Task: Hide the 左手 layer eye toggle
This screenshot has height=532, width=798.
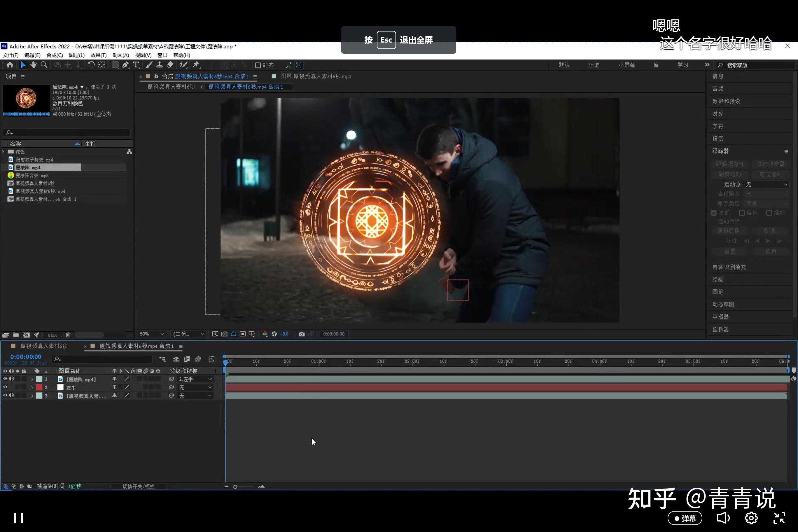Action: pyautogui.click(x=5, y=387)
